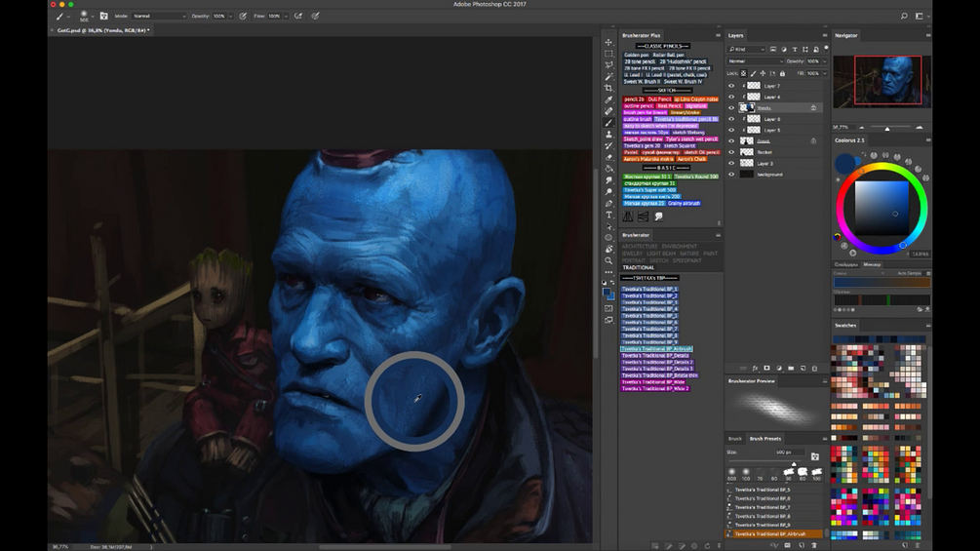Screen dimensions: 980x551
Task: Hide Layer 6 visibility eye
Action: [x=731, y=119]
